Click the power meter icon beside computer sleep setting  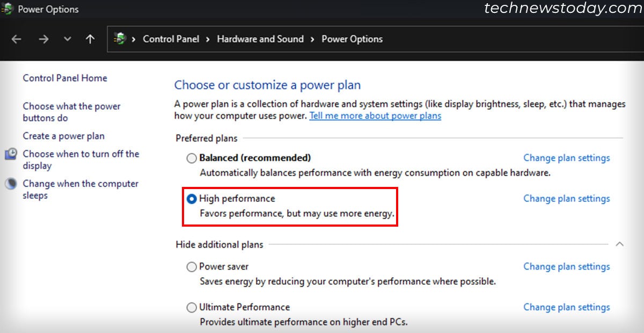tap(11, 184)
